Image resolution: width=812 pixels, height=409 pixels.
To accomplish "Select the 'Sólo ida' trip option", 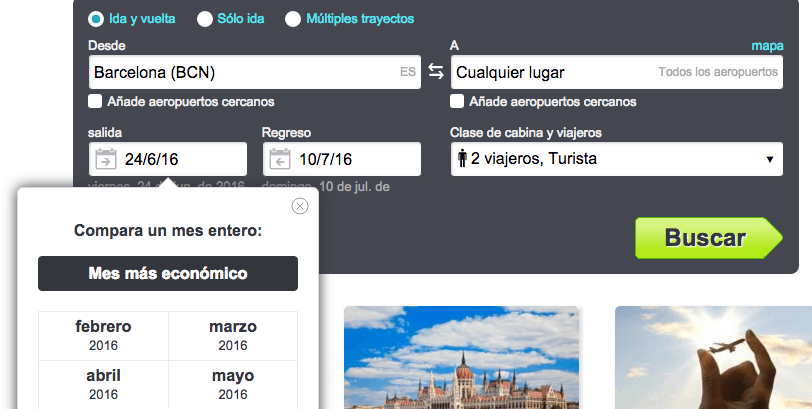I will click(205, 18).
